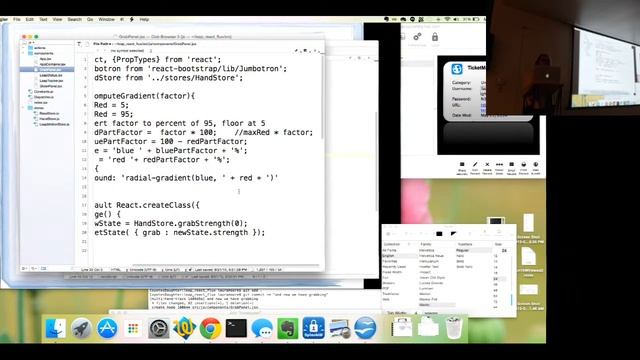Open the Help menu
Viewport: 640px width, 360px height.
[144, 19]
